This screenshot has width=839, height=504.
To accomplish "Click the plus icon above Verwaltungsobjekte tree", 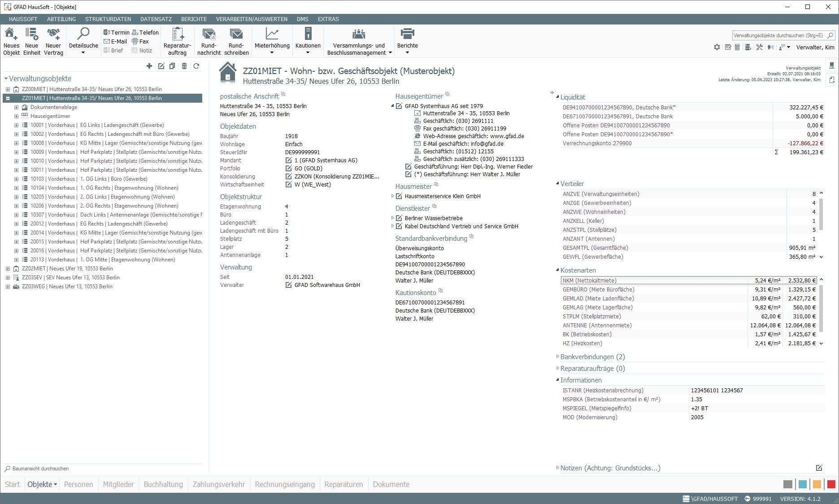I will point(149,66).
